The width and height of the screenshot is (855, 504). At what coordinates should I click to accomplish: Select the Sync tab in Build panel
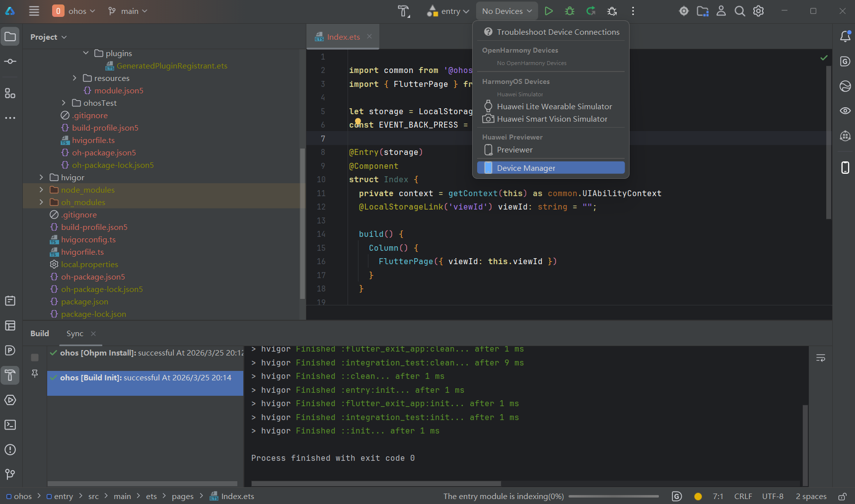click(x=75, y=334)
